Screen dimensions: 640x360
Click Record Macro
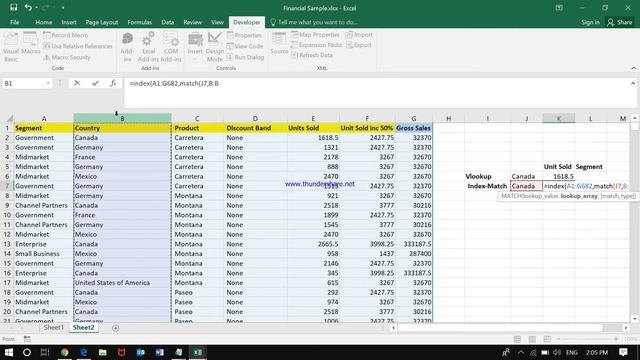[66, 35]
